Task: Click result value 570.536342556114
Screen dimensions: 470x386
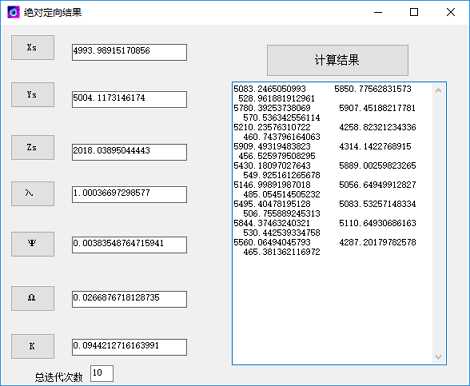Action: (x=282, y=118)
